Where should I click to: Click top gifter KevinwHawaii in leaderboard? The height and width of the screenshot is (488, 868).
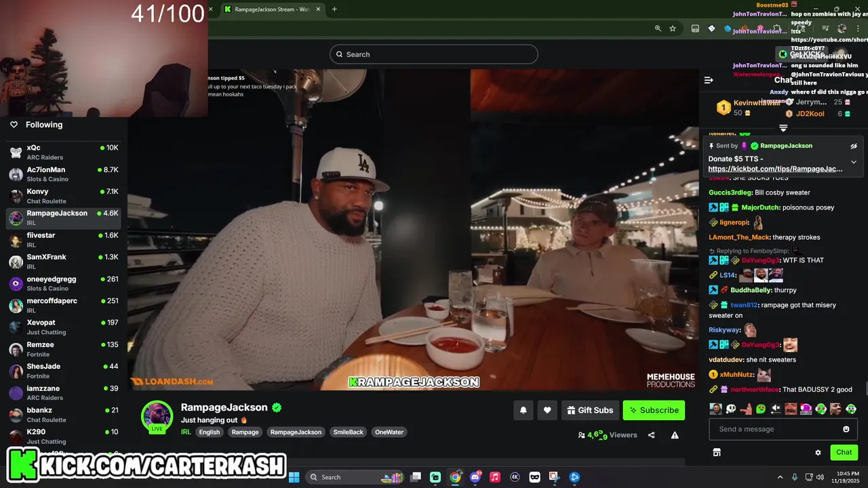(757, 103)
